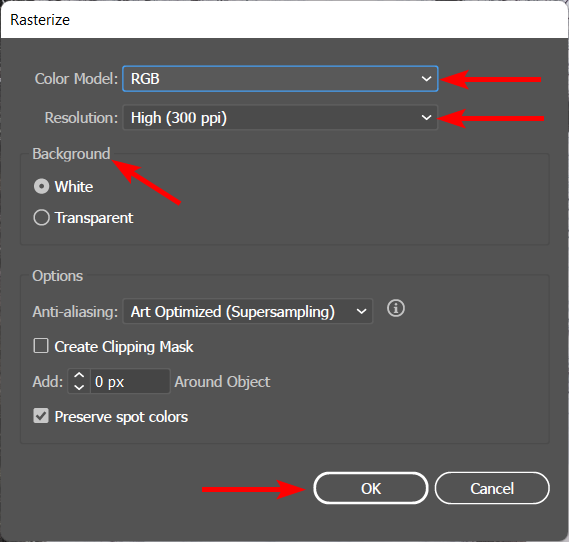Click the Color Model dropdown chevron
This screenshot has width=569, height=542.
tap(426, 79)
